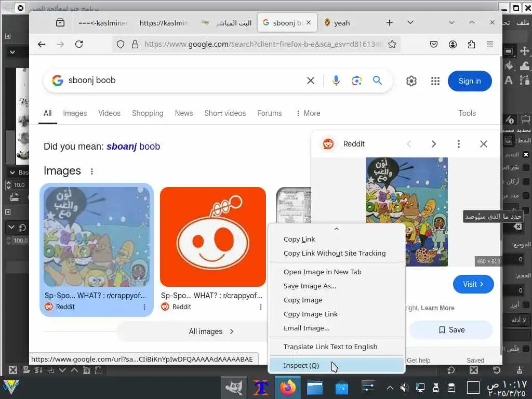The image size is (532, 399).
Task: Go back using the browser back arrow
Action: (42, 44)
